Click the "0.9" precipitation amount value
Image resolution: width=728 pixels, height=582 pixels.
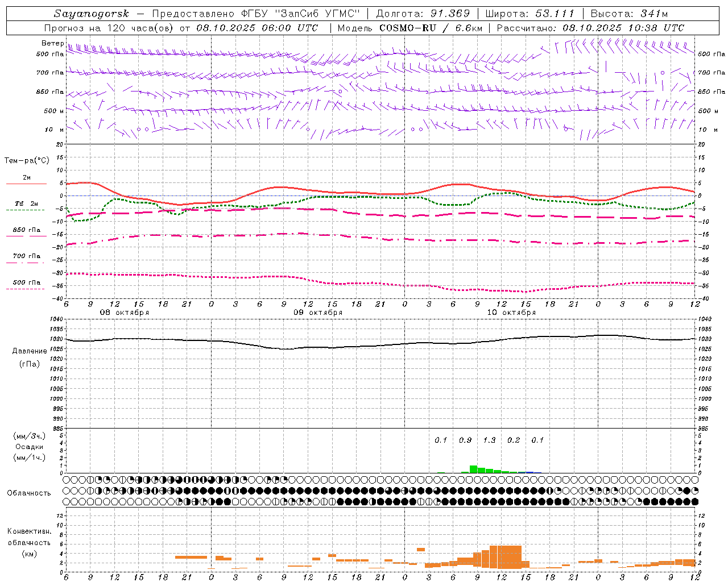click(465, 440)
